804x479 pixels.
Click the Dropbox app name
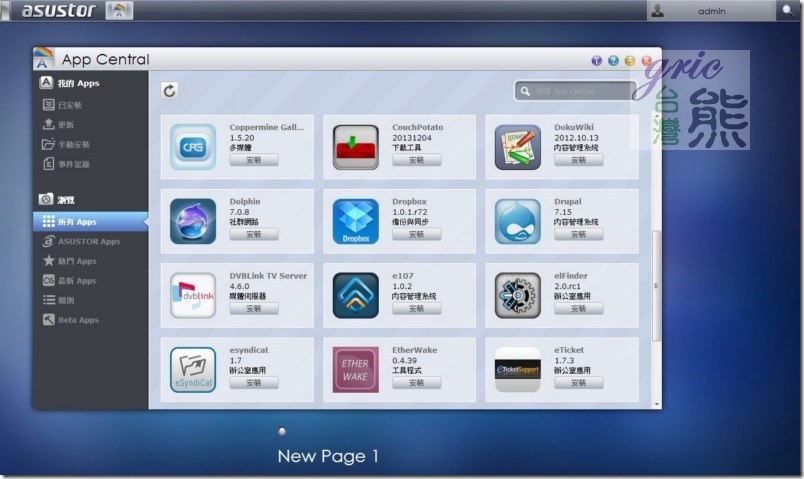pos(409,202)
